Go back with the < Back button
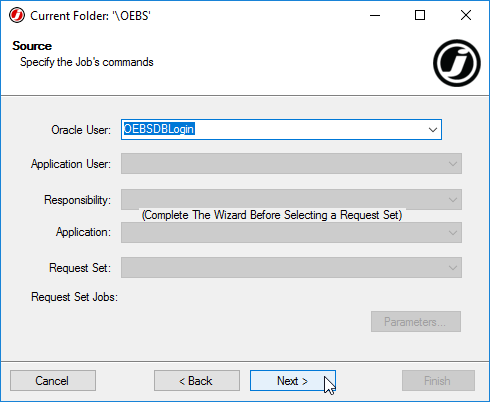This screenshot has width=490, height=402. [x=197, y=380]
